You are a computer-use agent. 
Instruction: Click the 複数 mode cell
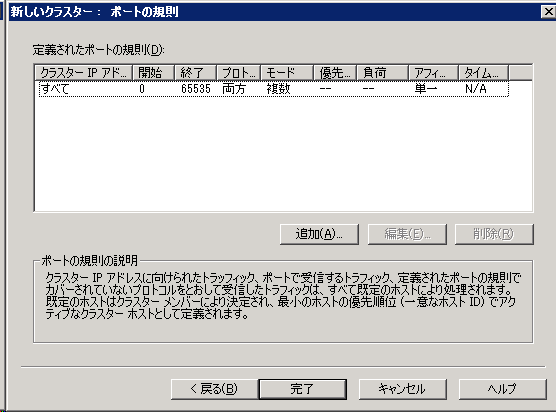point(278,89)
